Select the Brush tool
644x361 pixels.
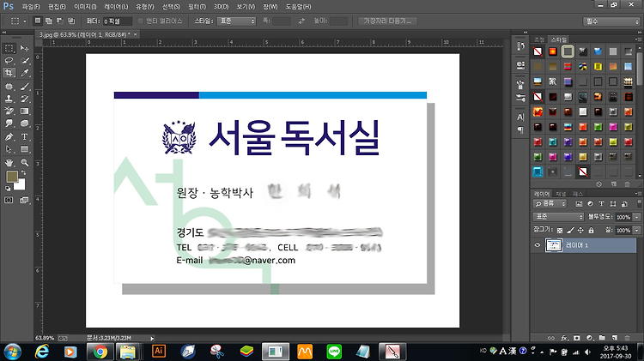pyautogui.click(x=25, y=87)
